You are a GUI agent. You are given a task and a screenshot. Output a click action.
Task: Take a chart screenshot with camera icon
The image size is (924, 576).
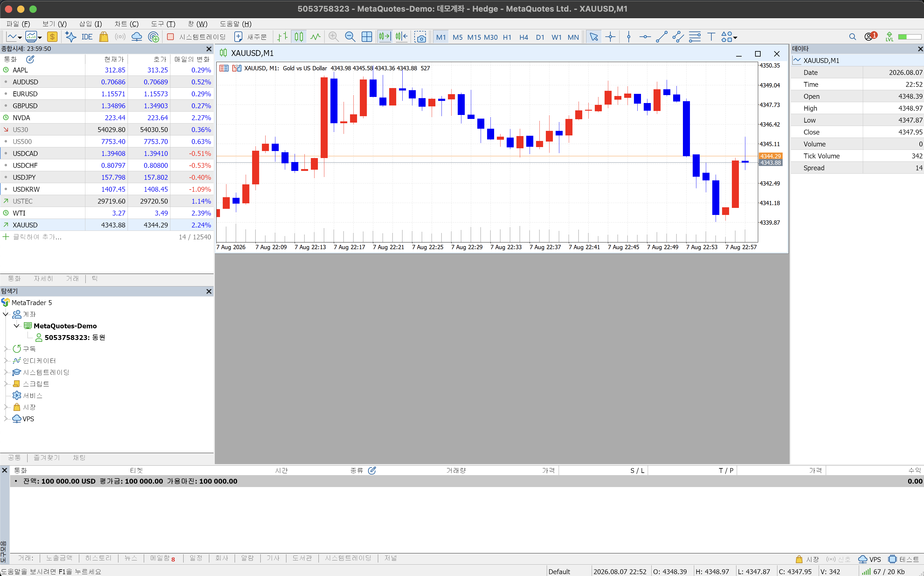point(420,37)
